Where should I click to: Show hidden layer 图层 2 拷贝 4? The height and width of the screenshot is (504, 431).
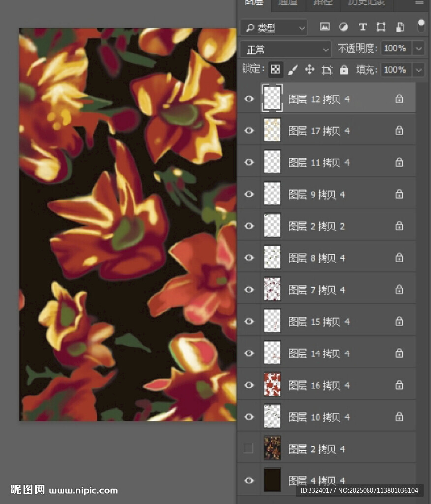248,448
